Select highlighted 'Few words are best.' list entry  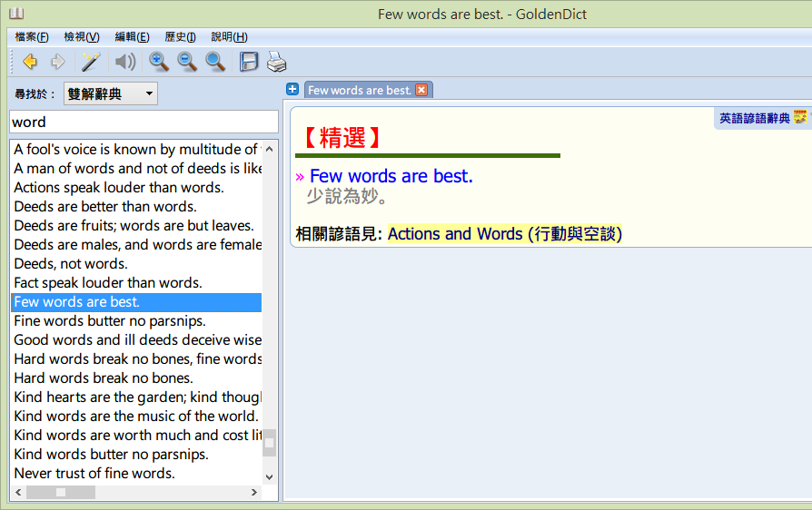(136, 302)
